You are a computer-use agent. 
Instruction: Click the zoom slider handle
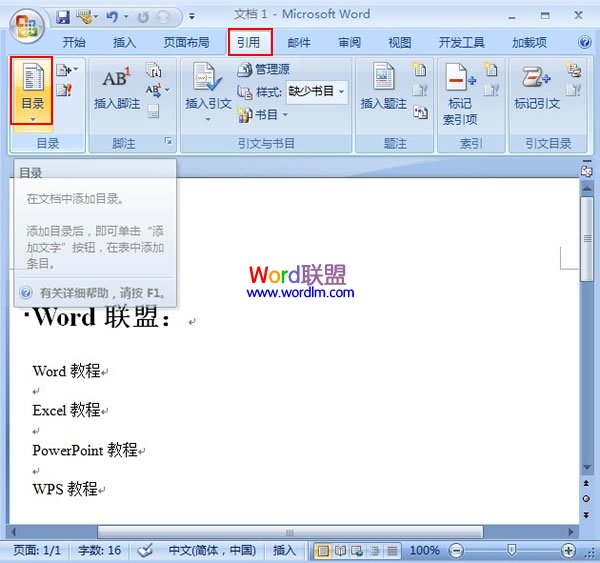coord(511,550)
